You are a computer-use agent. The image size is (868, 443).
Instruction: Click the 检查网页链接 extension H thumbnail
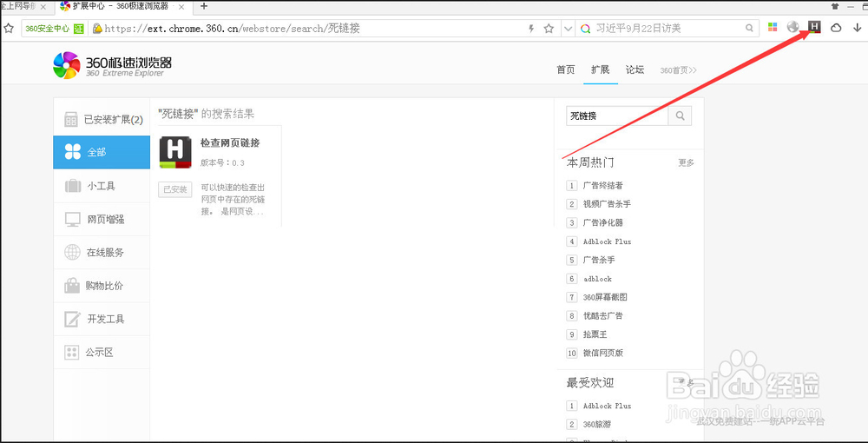175,152
